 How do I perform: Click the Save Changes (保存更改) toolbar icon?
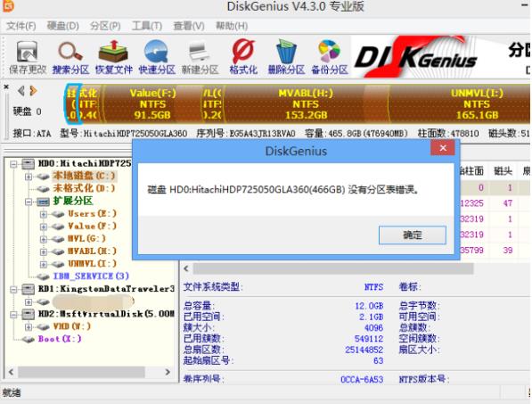(28, 58)
